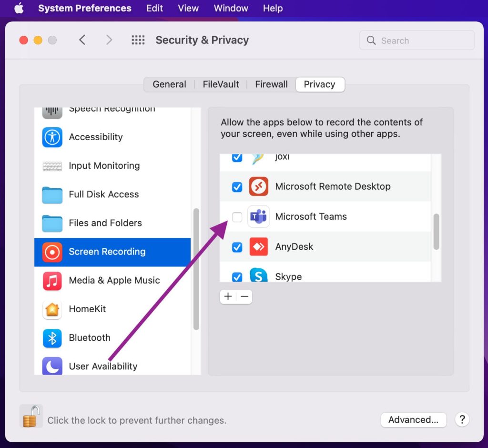Select the Full Disk Access folder icon

tap(52, 195)
